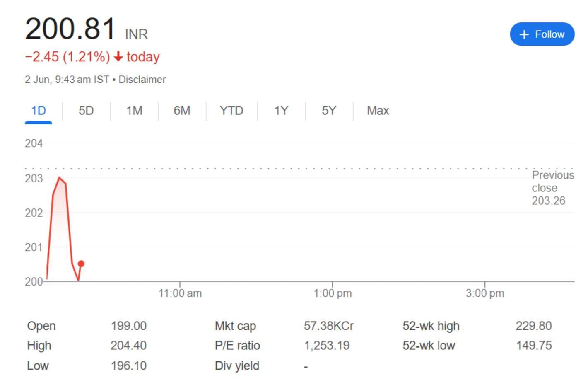Image resolution: width=588 pixels, height=385 pixels.
Task: View the YTD performance chart
Action: pos(232,111)
